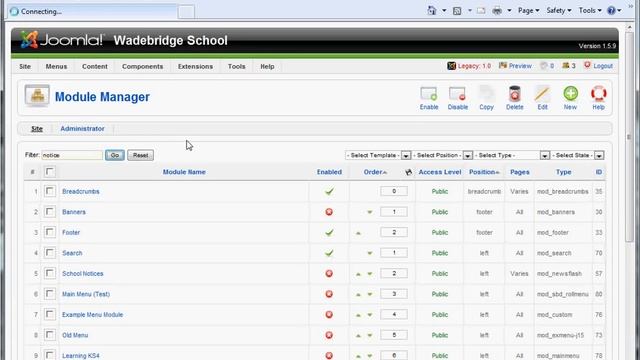
Task: Check the Breadcrumbs row checkbox
Action: (x=49, y=191)
